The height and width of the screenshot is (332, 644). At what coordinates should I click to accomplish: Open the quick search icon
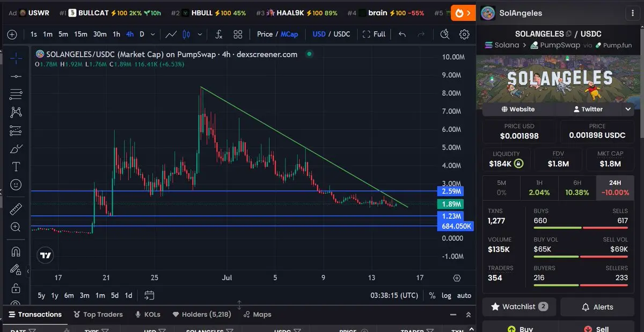(x=444, y=34)
